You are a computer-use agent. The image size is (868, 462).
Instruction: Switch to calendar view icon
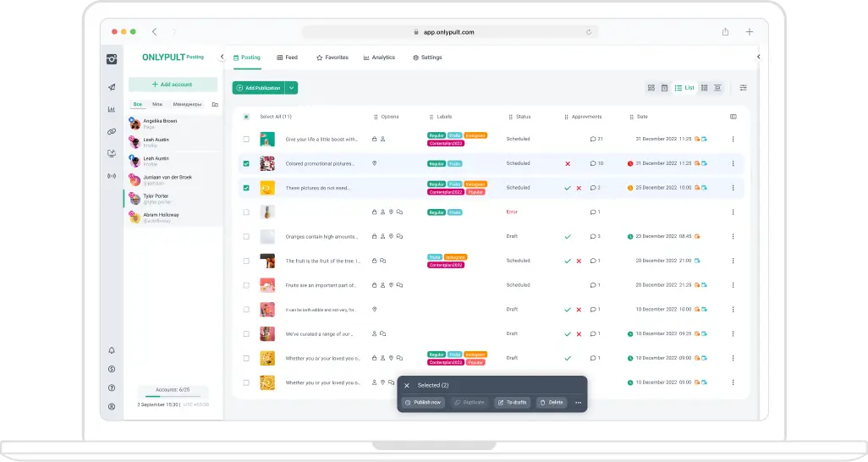tap(664, 88)
